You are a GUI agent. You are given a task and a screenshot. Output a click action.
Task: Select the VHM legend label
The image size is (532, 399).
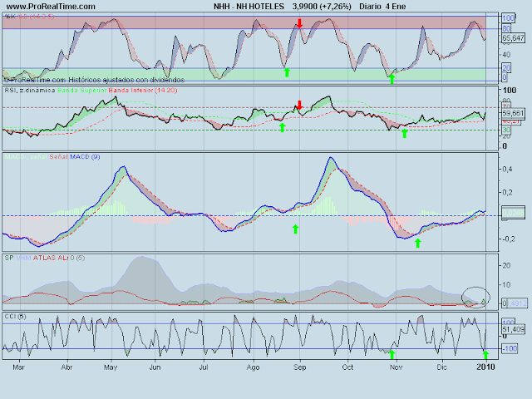pyautogui.click(x=23, y=258)
